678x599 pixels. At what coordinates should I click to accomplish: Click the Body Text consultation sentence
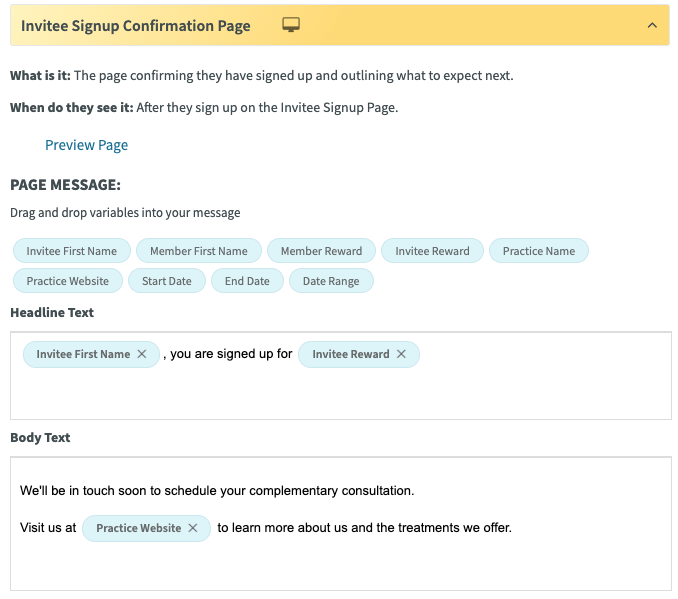coord(217,491)
